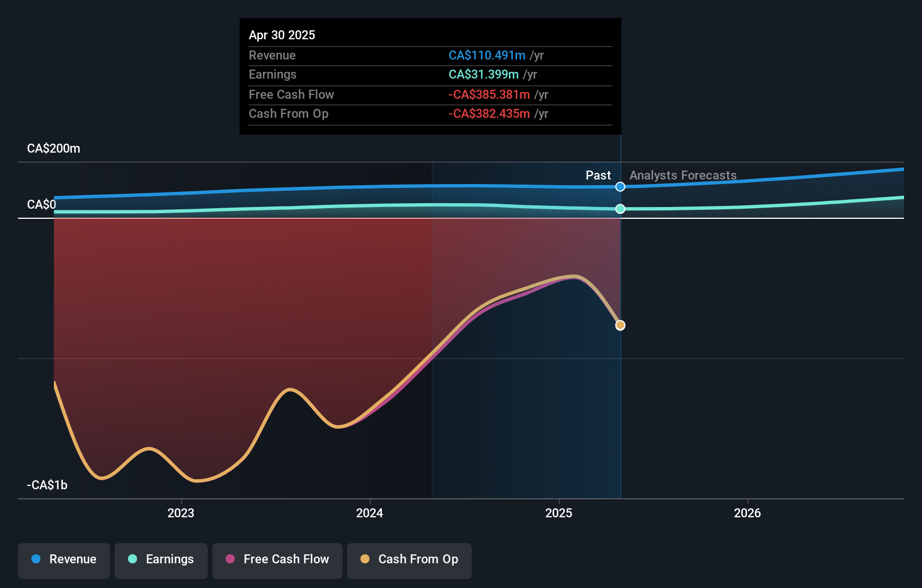Screen dimensions: 922x588
Task: Toggle the Free Cash Flow legend button
Action: pyautogui.click(x=277, y=561)
